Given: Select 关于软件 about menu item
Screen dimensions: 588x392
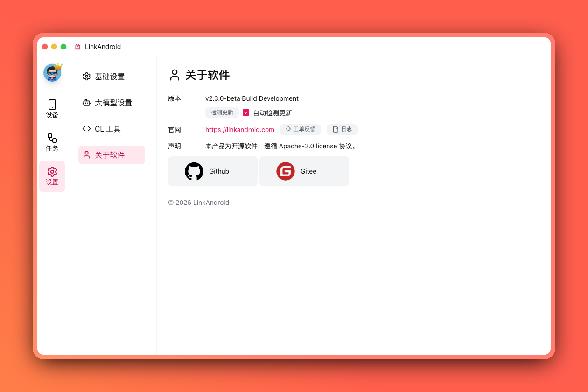Looking at the screenshot, I should (112, 155).
